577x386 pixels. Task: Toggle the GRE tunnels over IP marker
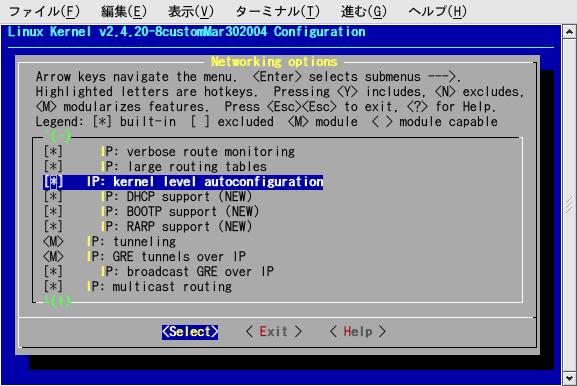(x=53, y=256)
